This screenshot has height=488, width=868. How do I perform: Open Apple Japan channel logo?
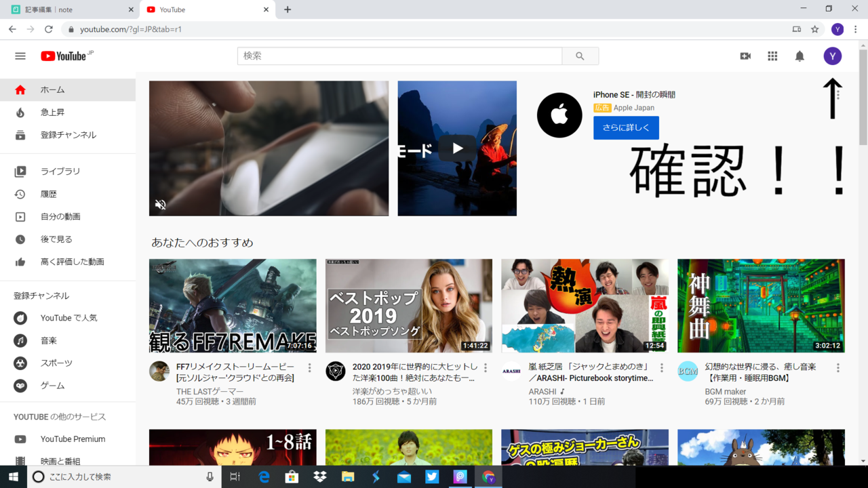click(559, 115)
